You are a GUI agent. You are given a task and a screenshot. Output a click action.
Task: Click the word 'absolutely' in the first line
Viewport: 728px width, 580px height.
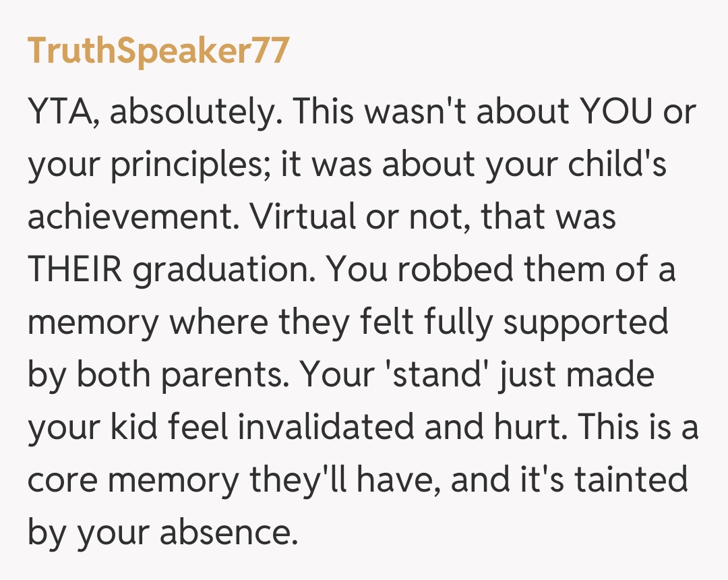click(193, 113)
